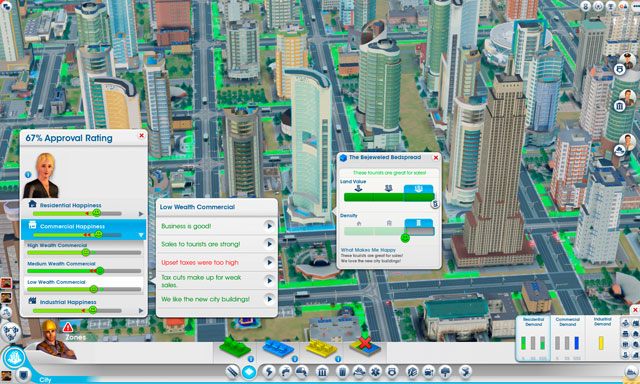
Task: Click the Medium Wealth Commercial happiness slider
Action: [x=84, y=271]
